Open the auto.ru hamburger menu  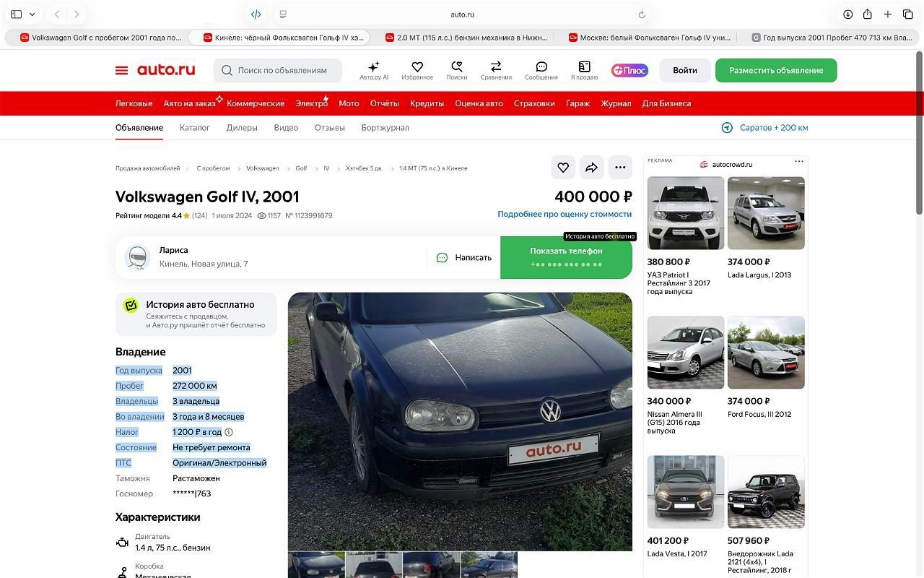click(121, 70)
